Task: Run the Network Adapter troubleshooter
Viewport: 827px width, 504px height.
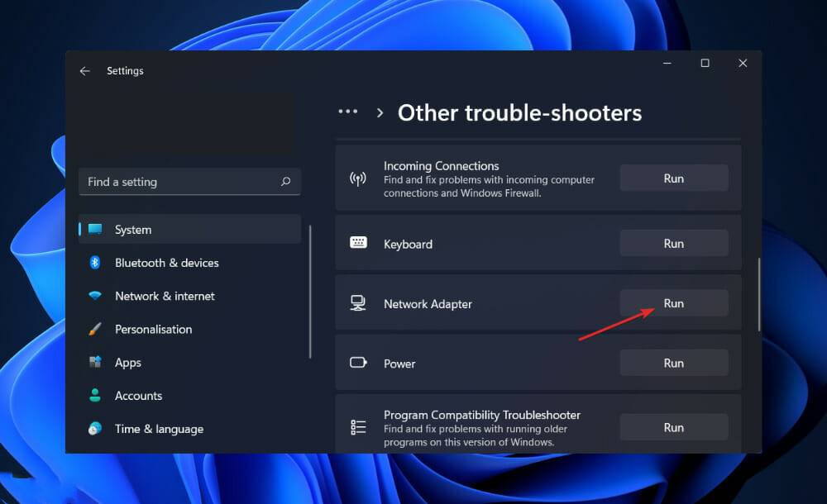Action: (673, 303)
